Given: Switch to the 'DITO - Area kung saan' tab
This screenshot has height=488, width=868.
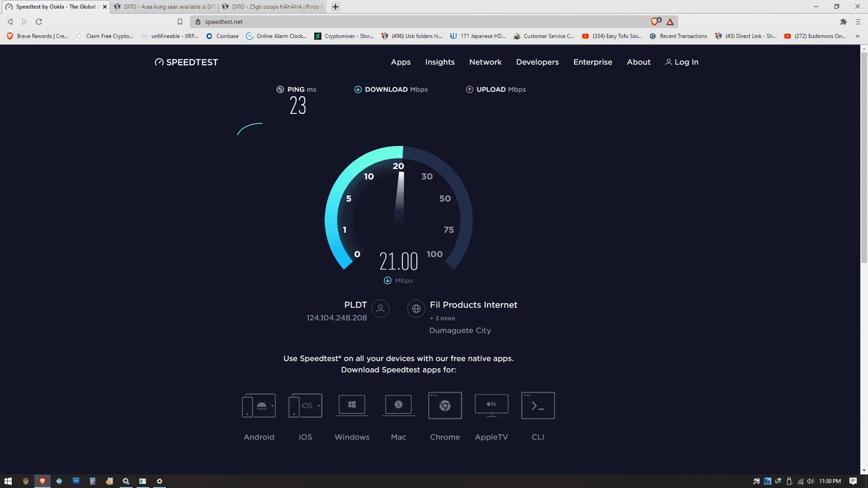Looking at the screenshot, I should [x=164, y=7].
